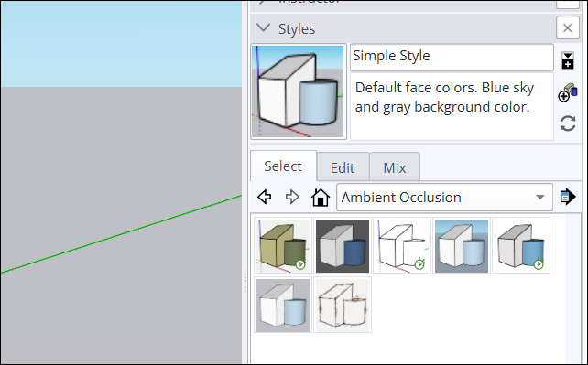Screen dimensions: 588x365
Task: Show the secondary selection pane icon
Action: pos(567,60)
